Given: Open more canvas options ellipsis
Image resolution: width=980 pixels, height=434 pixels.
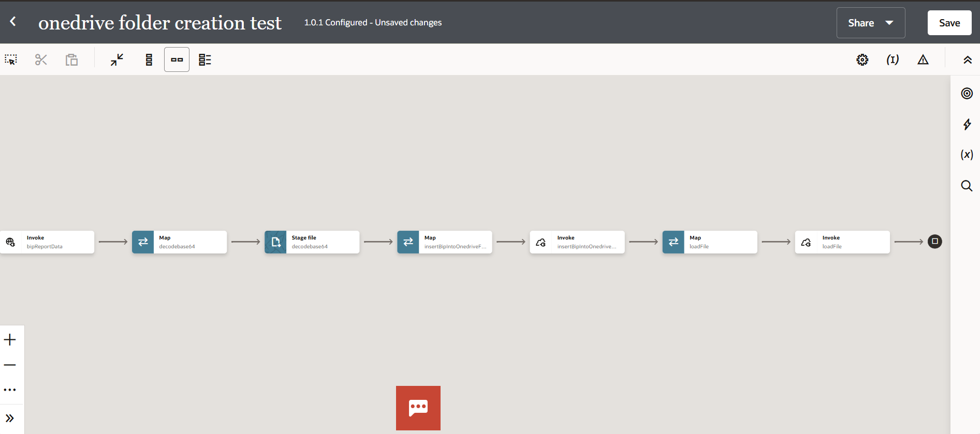Looking at the screenshot, I should coord(10,390).
